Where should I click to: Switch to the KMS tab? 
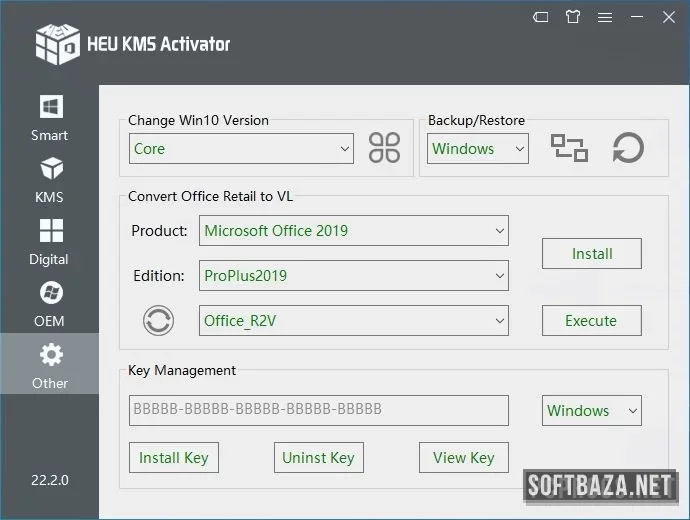49,180
